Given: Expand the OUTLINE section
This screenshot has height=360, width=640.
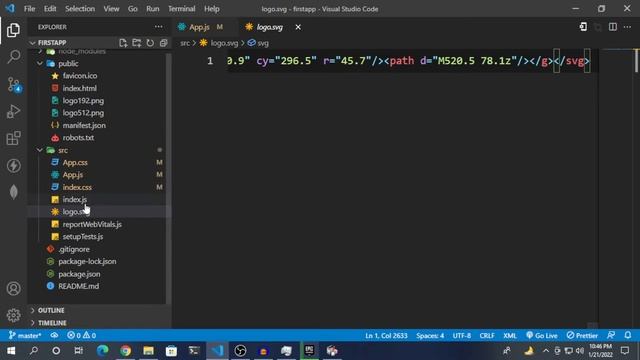Looking at the screenshot, I should (x=51, y=311).
